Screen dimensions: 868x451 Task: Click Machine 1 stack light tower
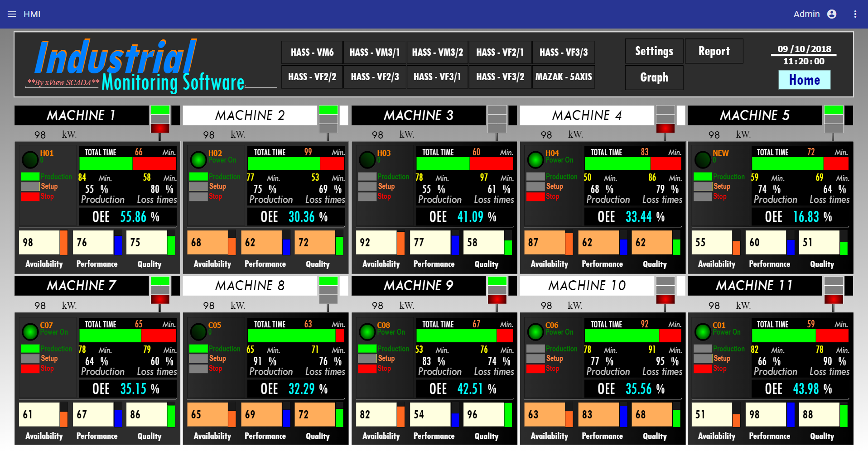coord(160,119)
